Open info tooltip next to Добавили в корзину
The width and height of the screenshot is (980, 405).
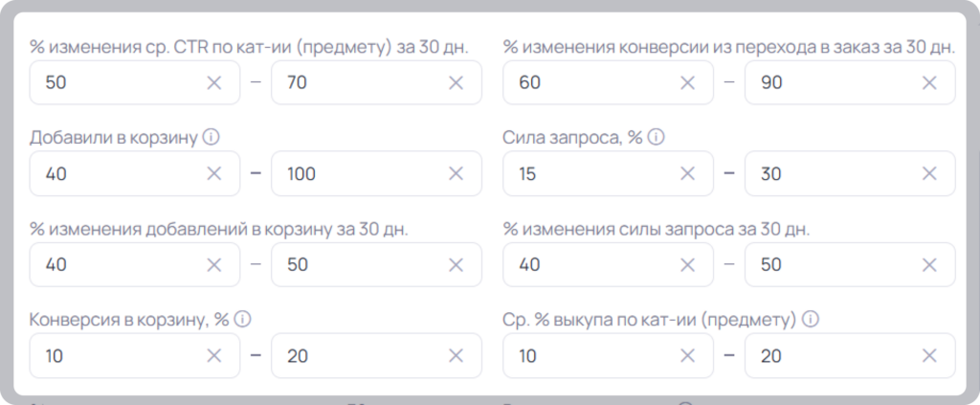(x=212, y=137)
